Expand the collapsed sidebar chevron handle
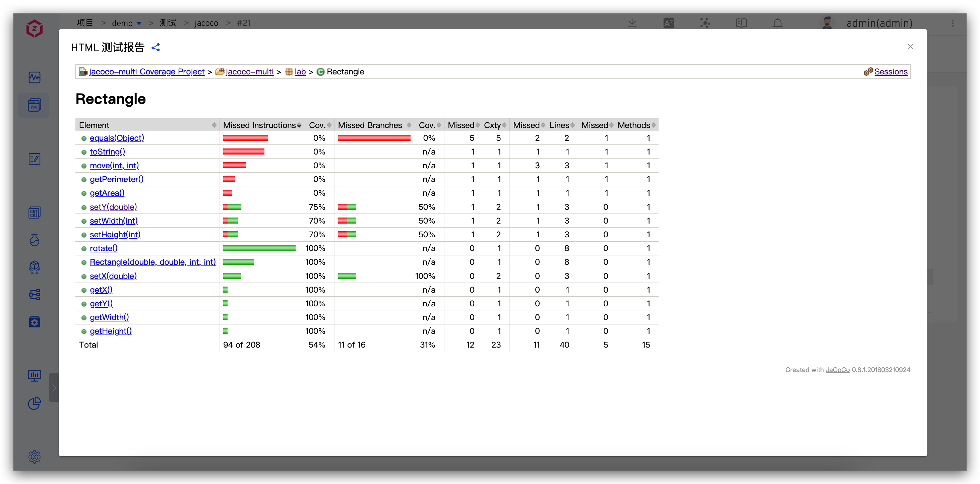The height and width of the screenshot is (484, 980). (x=54, y=388)
